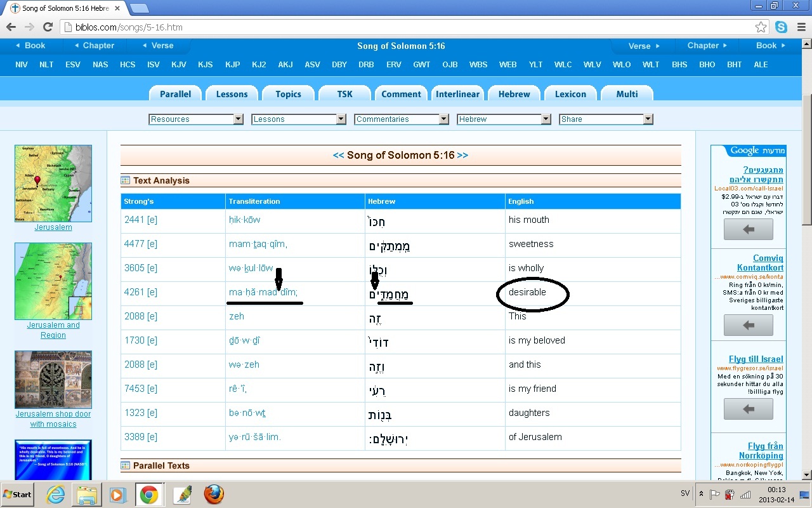Open Strong's 3389 entry

coord(141,437)
